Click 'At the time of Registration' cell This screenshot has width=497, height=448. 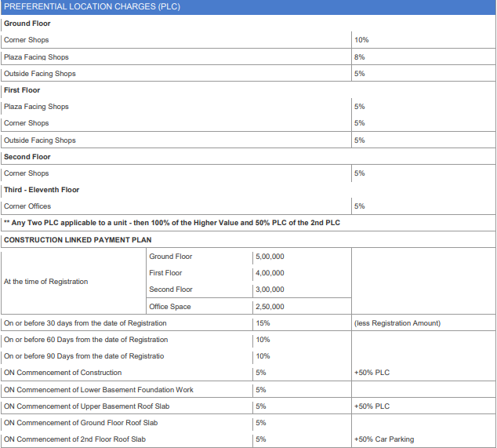[x=46, y=282]
